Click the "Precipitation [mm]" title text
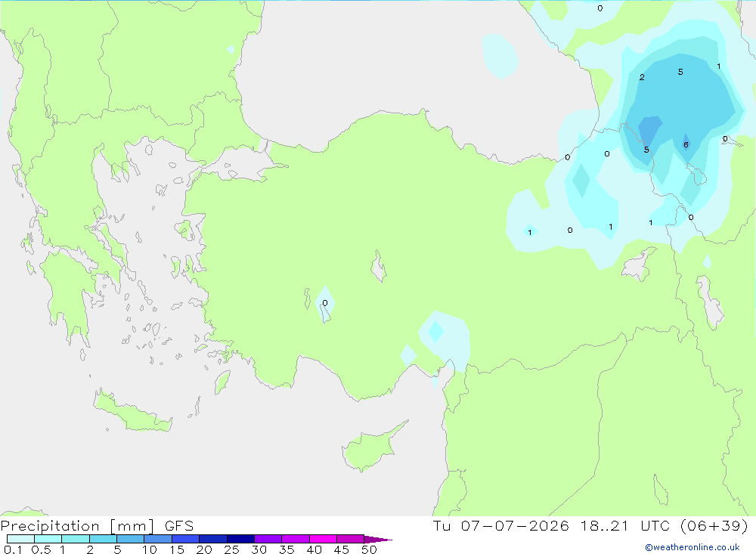756x554 pixels. pos(77,526)
